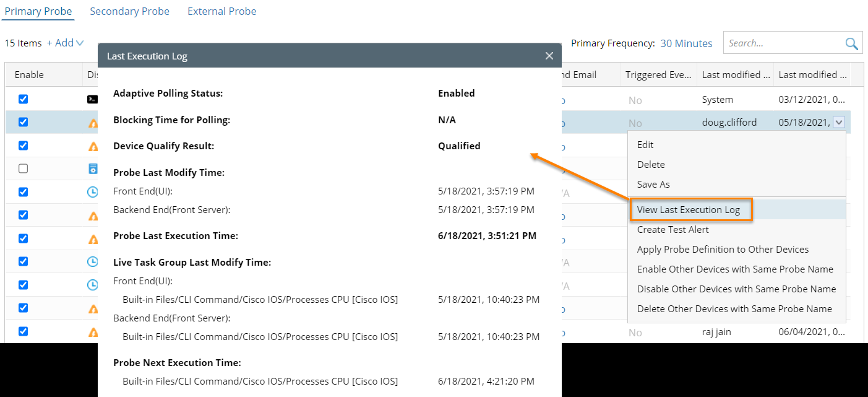This screenshot has height=397, width=868.
Task: Uncheck the highlighted row's Enable checkbox
Action: (23, 122)
